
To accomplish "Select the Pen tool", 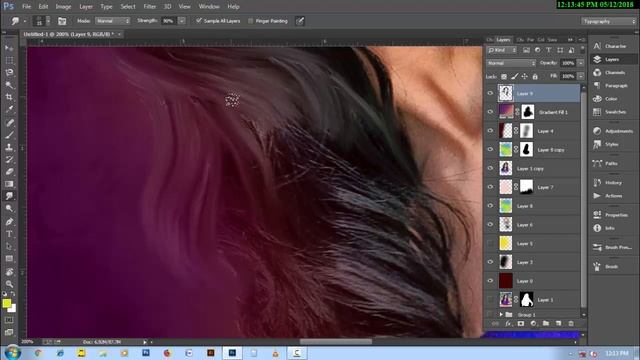I will pos(9,222).
